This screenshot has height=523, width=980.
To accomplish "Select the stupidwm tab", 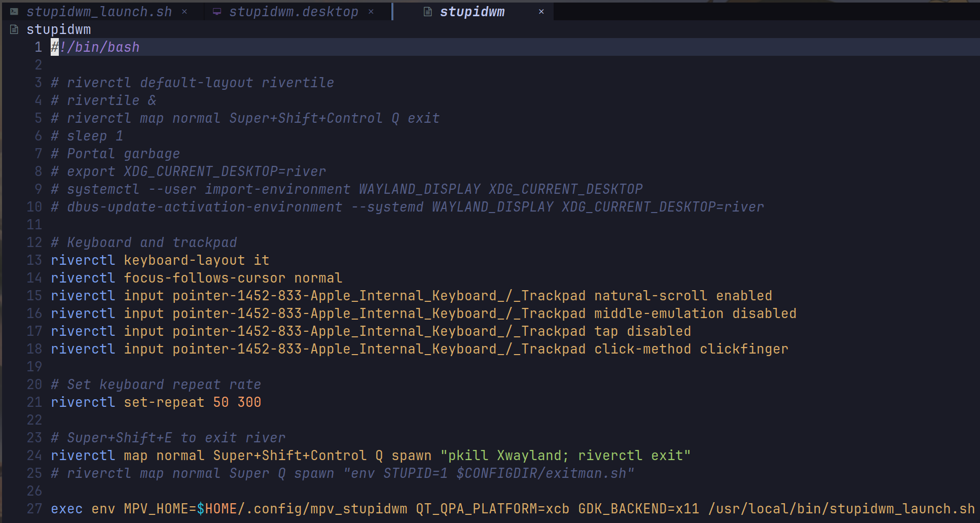I will (x=471, y=12).
